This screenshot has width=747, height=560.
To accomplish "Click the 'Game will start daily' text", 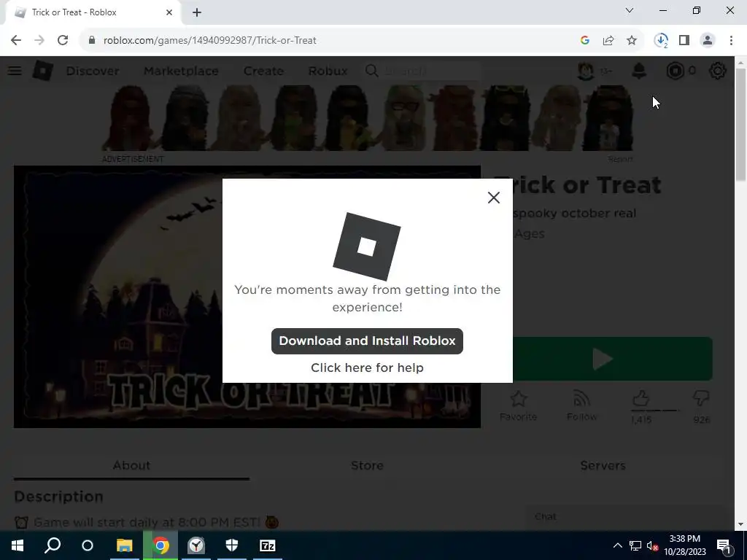I will point(147,522).
